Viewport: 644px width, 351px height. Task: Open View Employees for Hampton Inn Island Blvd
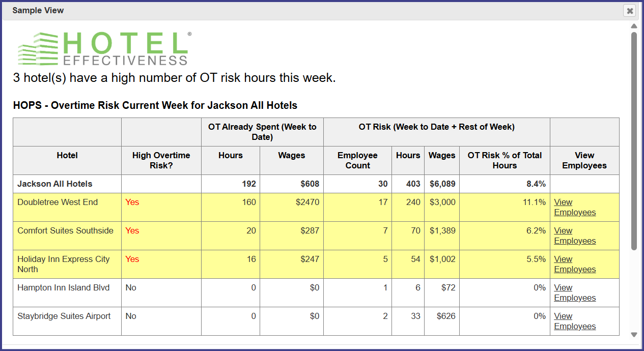pos(575,292)
